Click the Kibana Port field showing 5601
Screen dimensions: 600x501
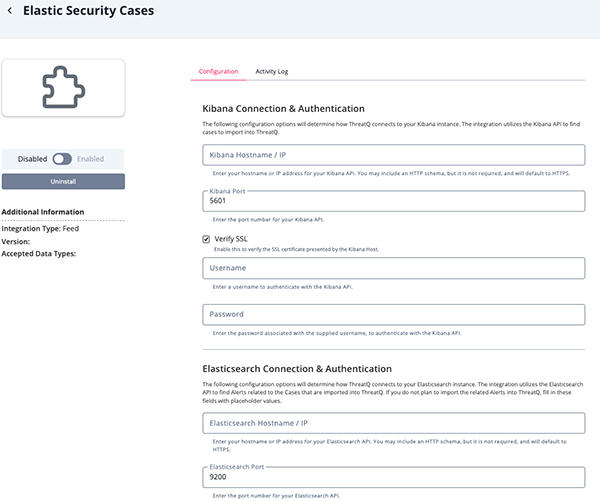click(x=393, y=201)
